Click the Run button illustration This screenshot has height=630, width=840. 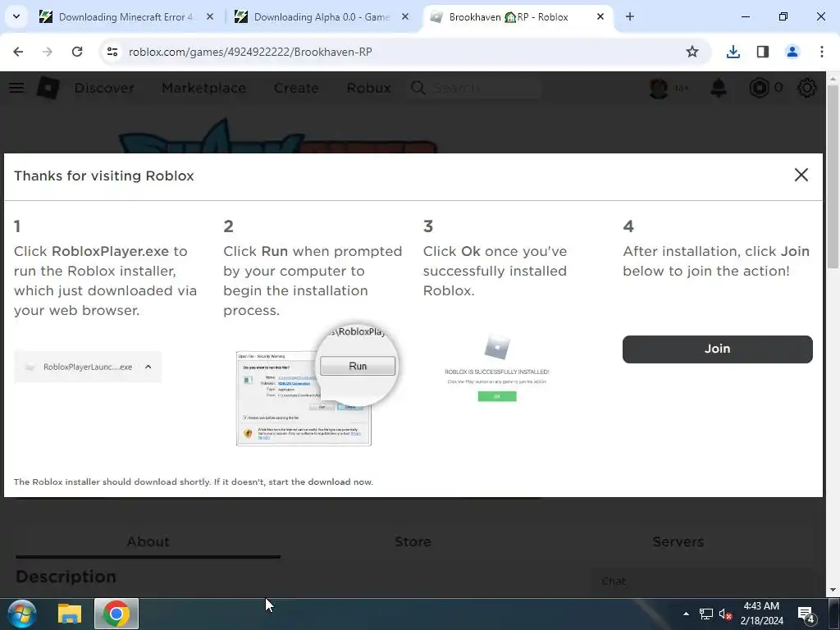click(358, 366)
